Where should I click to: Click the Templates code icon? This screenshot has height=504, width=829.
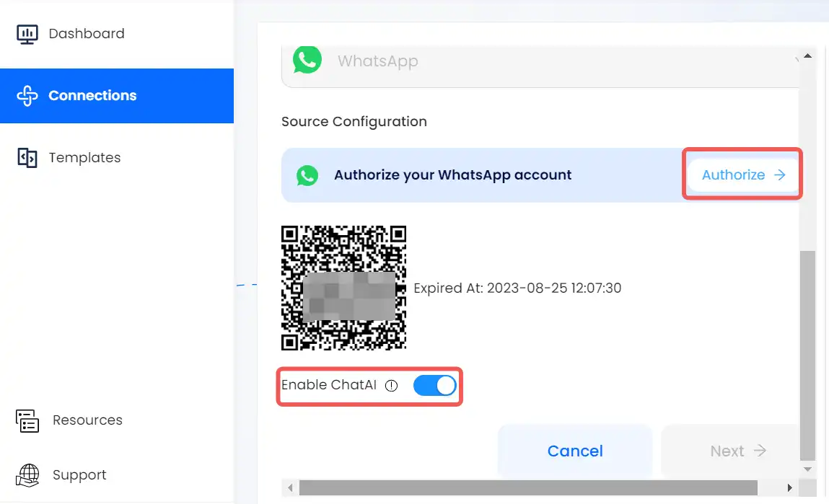pos(27,158)
